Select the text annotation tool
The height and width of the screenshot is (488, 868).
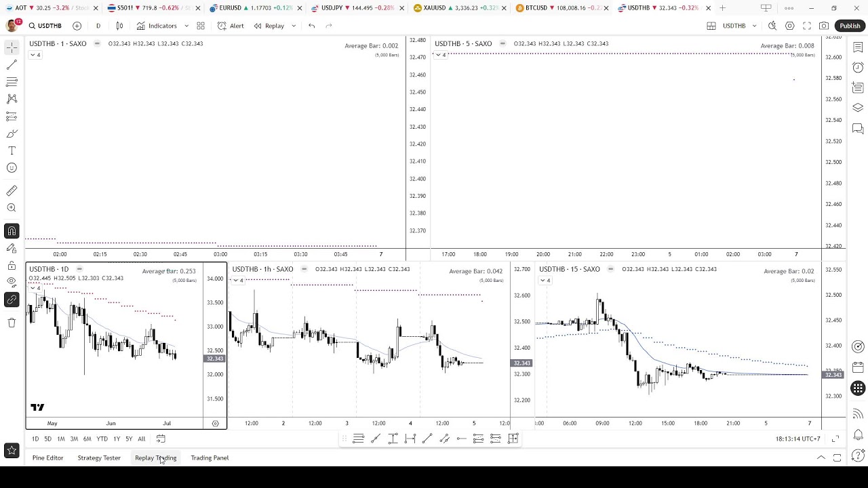tap(12, 150)
